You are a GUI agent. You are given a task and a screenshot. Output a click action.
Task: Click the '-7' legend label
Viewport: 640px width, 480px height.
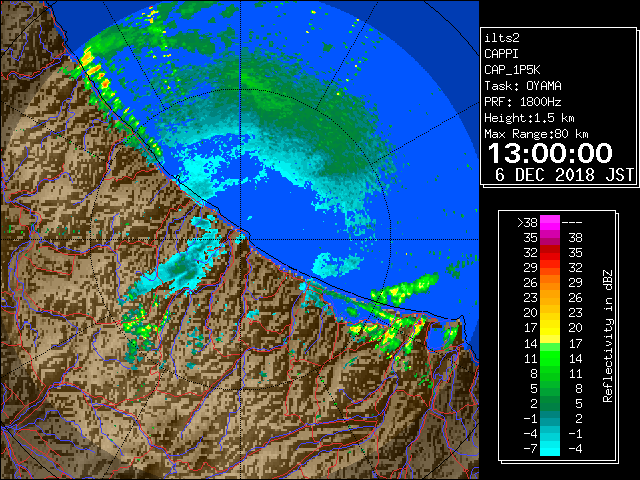pos(530,448)
